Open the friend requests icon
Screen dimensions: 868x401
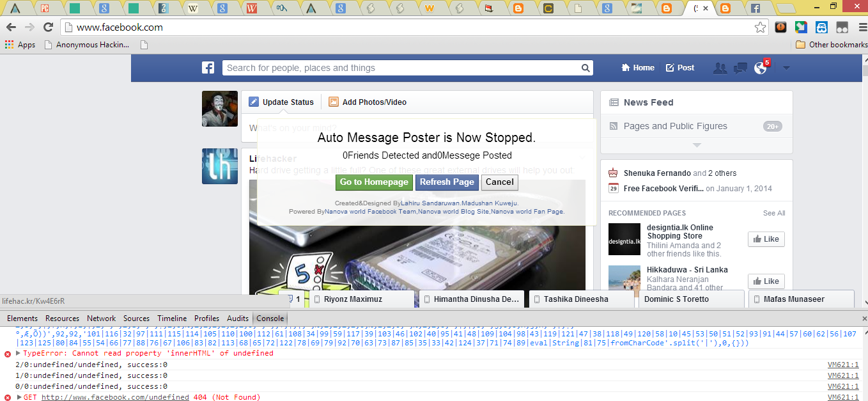pyautogui.click(x=720, y=68)
